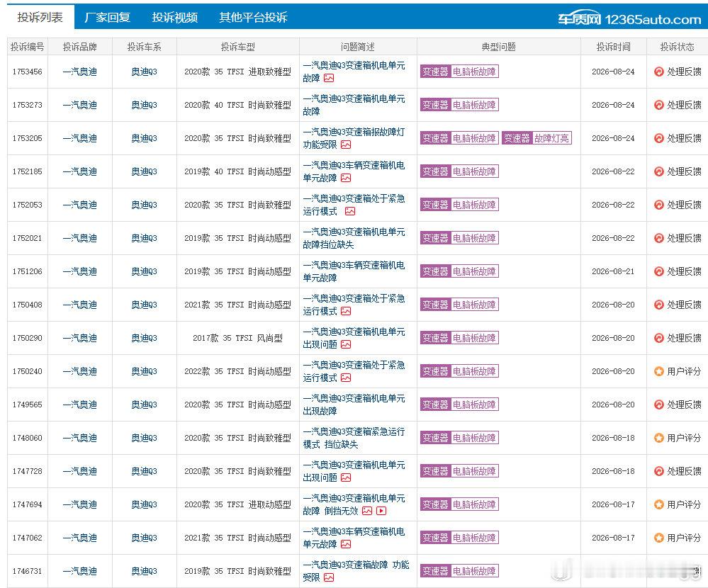Click the 问题简述 column header
The height and width of the screenshot is (588, 708).
358,47
